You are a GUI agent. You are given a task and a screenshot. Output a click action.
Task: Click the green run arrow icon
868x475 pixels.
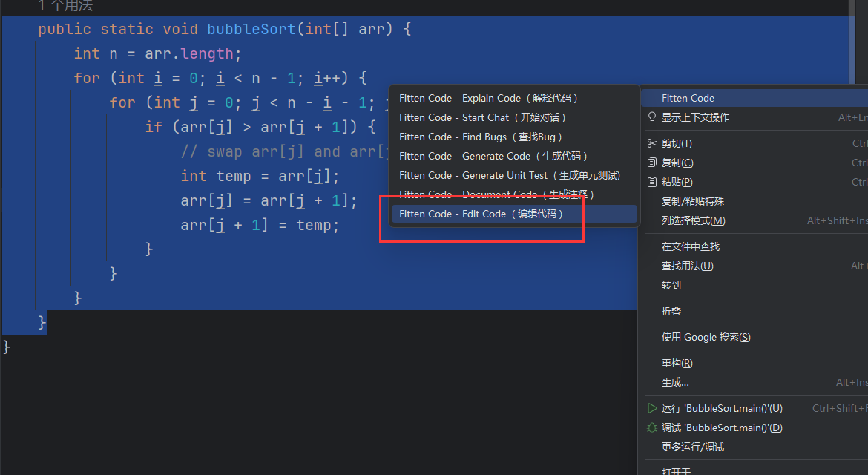tap(652, 408)
